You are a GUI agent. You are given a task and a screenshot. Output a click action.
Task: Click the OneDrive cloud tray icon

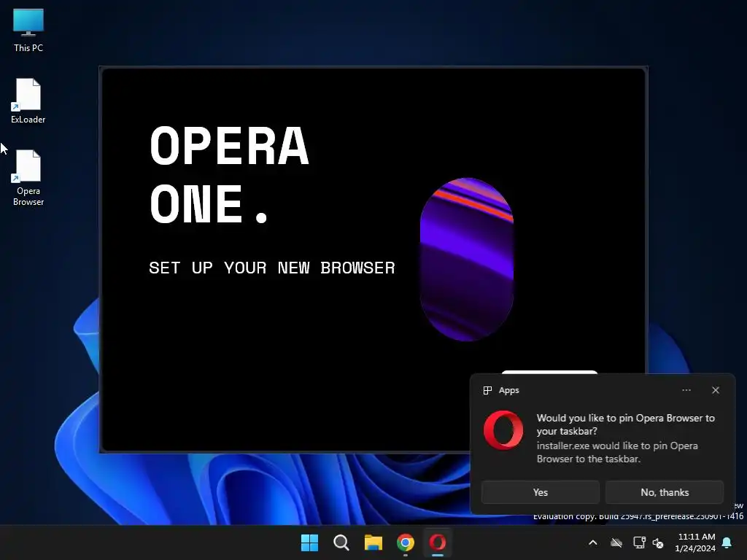[x=616, y=542]
